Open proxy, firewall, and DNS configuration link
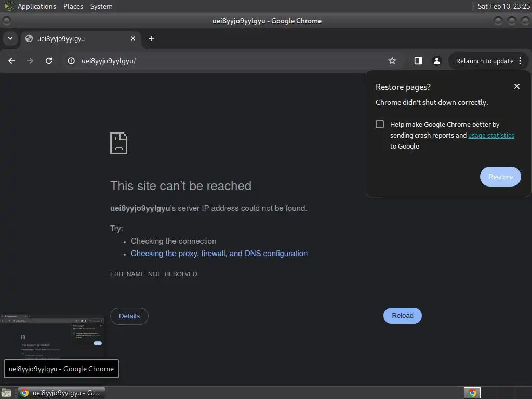The height and width of the screenshot is (399, 532). click(x=219, y=254)
